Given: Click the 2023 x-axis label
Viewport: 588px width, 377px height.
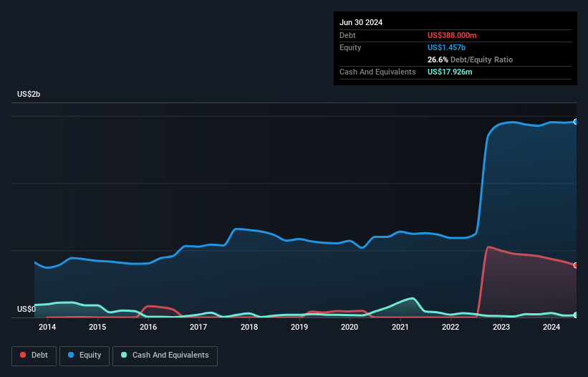Looking at the screenshot, I should [501, 327].
